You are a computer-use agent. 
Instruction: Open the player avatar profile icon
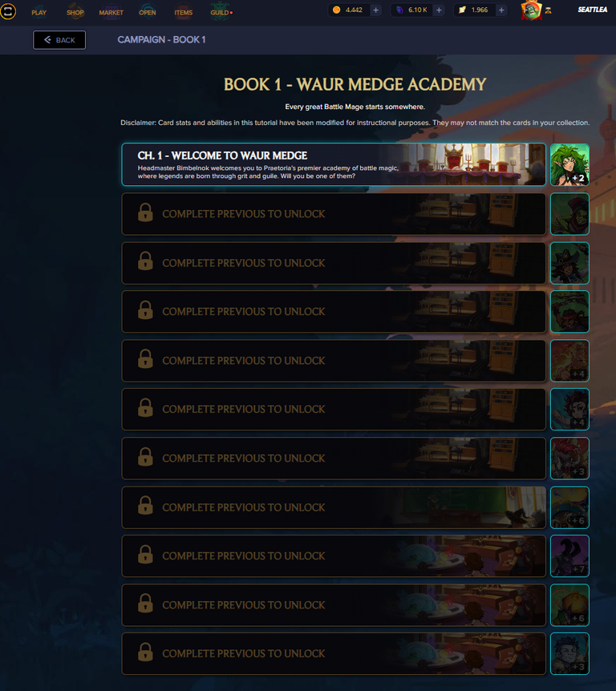pyautogui.click(x=531, y=11)
